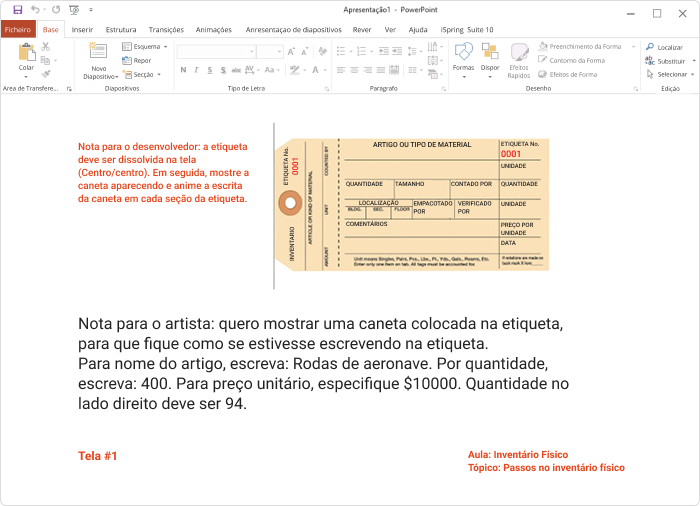This screenshot has height=506, width=700.
Task: Click the Save icon in the title bar
Action: pos(17,9)
